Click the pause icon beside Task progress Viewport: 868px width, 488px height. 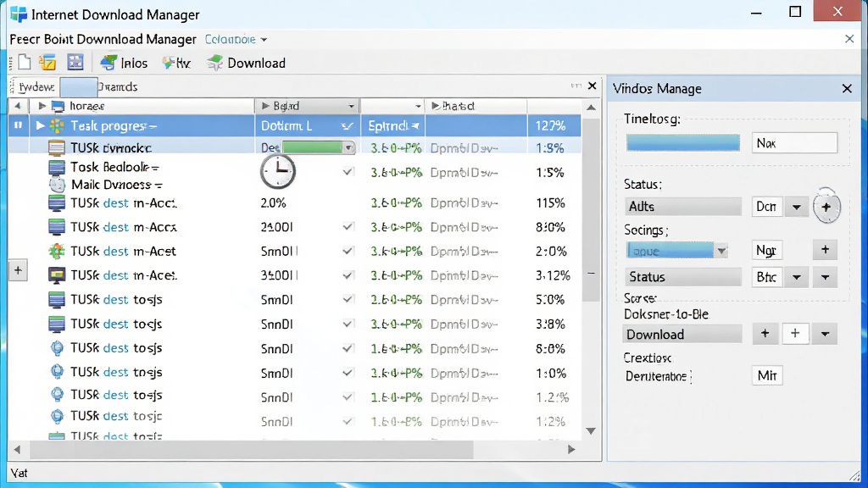(19, 125)
